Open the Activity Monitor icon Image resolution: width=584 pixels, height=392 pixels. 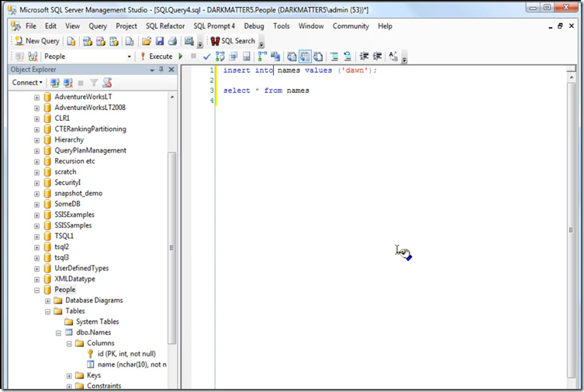[x=189, y=41]
